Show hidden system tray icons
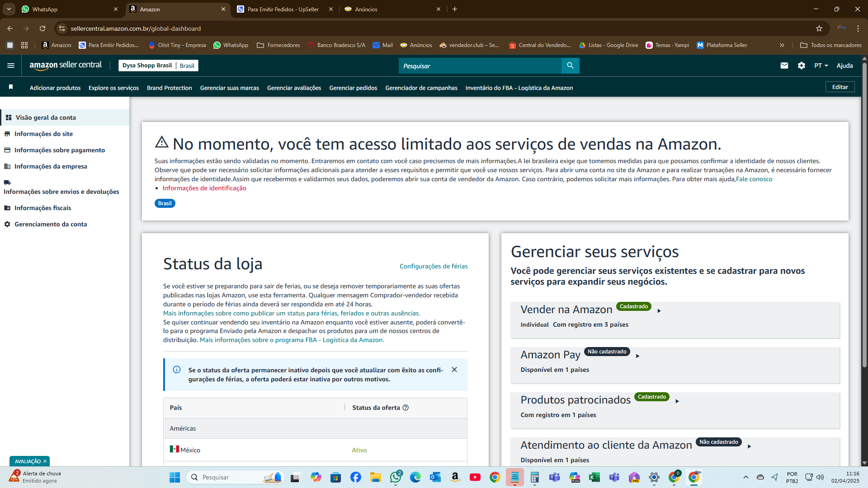 click(x=746, y=477)
